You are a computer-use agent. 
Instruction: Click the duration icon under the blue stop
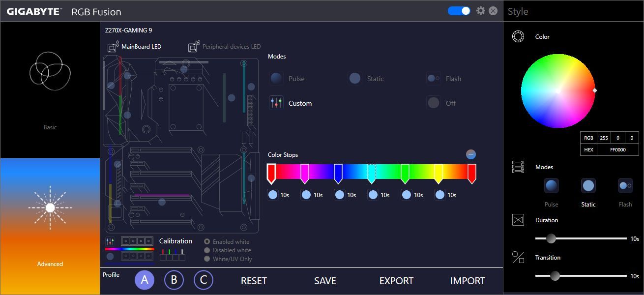pos(340,195)
